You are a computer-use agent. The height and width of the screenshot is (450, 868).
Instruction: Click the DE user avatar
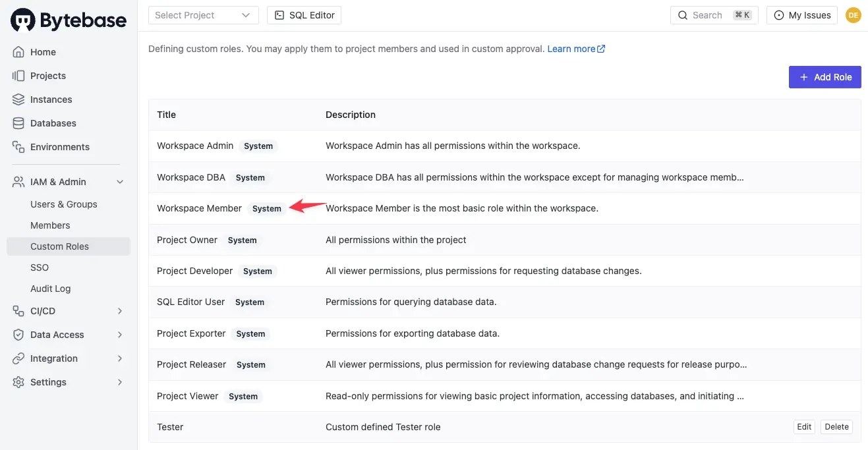point(854,15)
